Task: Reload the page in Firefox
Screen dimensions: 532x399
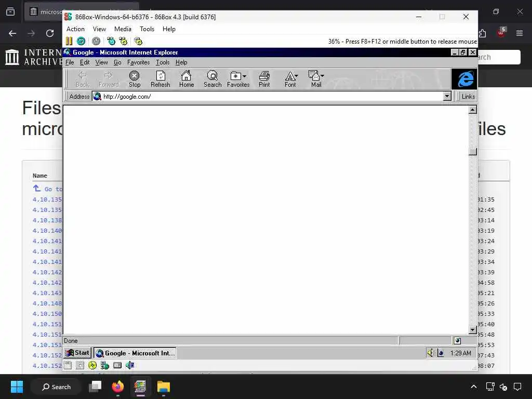Action: click(x=50, y=33)
